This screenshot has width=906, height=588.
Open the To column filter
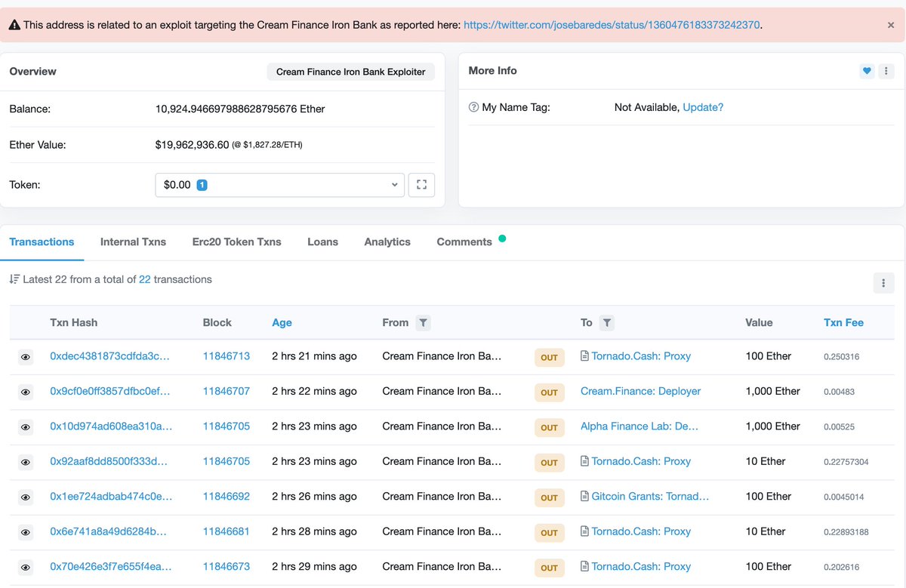[607, 322]
